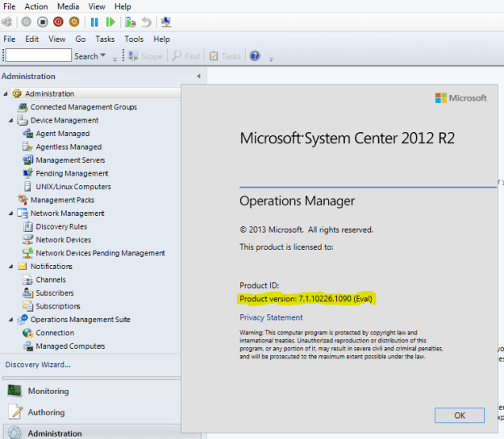Click OK in About dialog
This screenshot has height=439, width=504.
(x=460, y=416)
